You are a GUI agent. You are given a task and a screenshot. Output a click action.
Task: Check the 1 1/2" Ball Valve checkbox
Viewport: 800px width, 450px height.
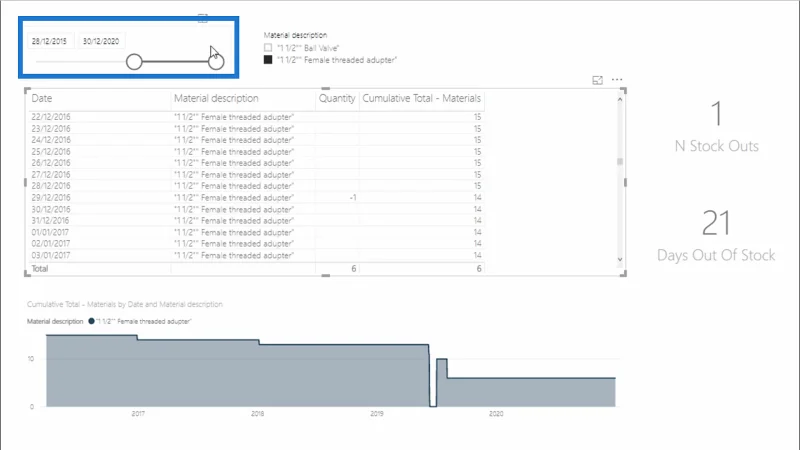coord(268,47)
